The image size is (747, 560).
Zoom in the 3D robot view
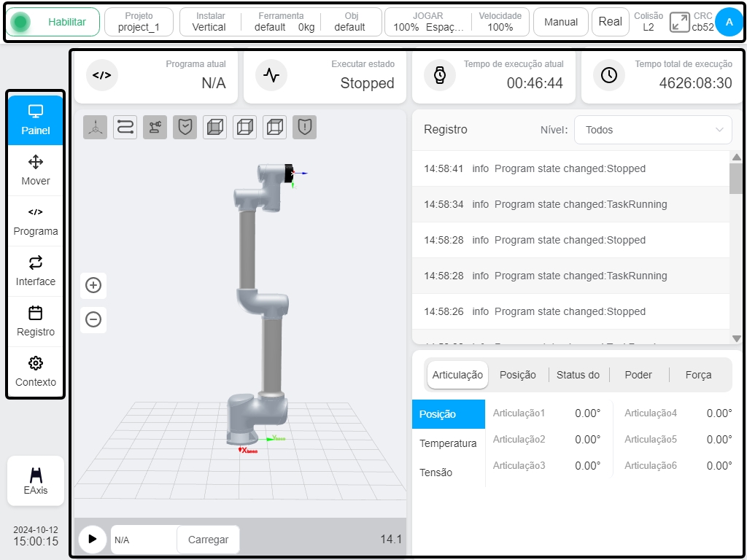[93, 285]
